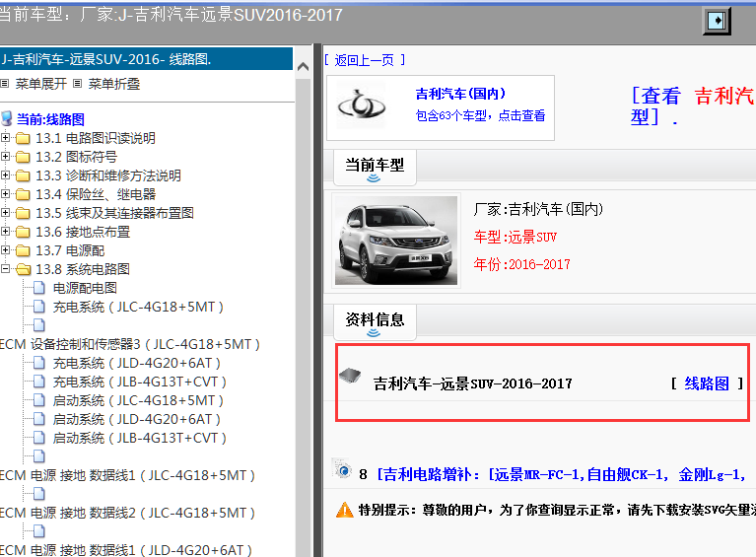
Task: Click the folder icon for 13.1 电路图识读说明
Action: pyautogui.click(x=23, y=138)
